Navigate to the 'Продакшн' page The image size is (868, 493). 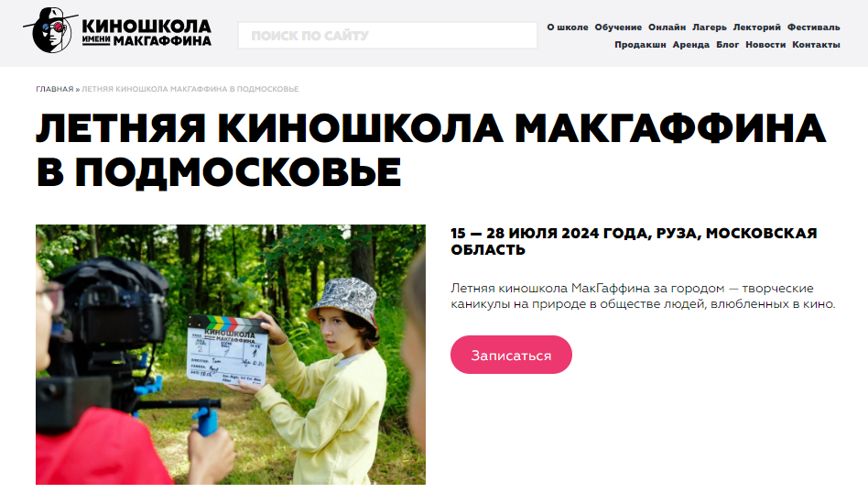tap(640, 44)
